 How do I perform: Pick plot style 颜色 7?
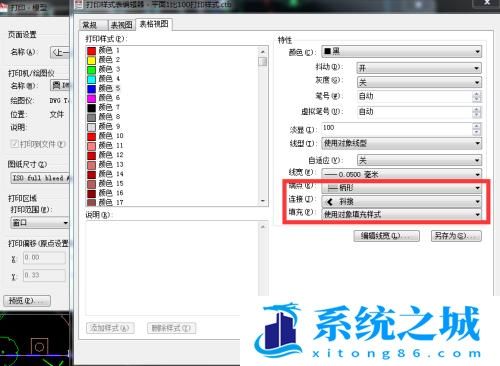point(104,108)
